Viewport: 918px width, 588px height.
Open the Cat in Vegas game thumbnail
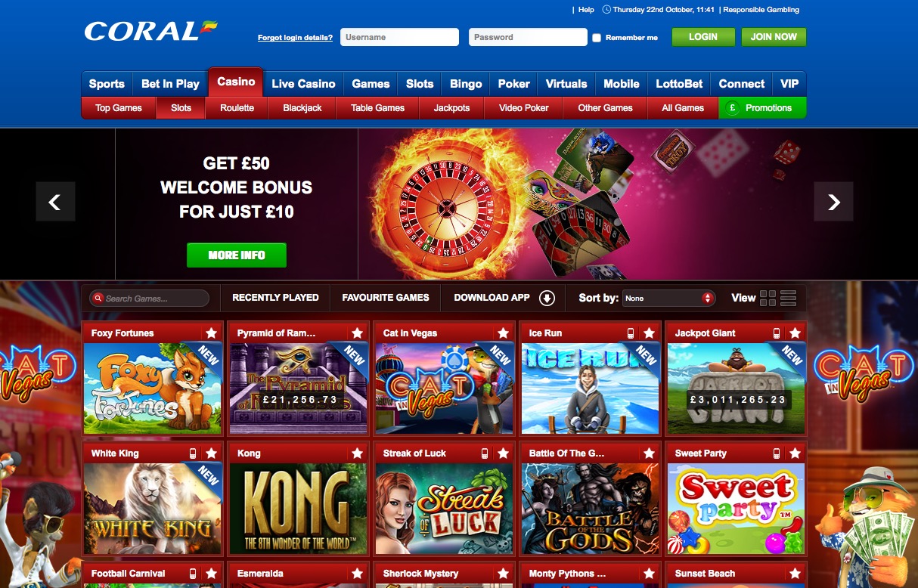[444, 389]
